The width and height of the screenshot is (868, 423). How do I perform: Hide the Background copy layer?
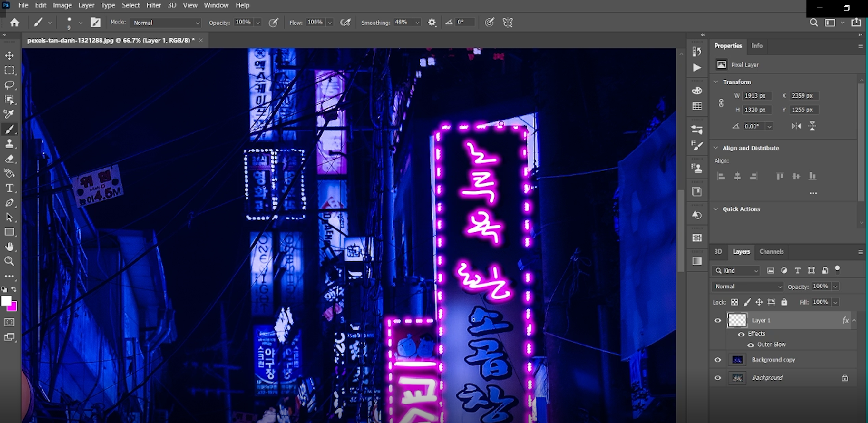718,360
